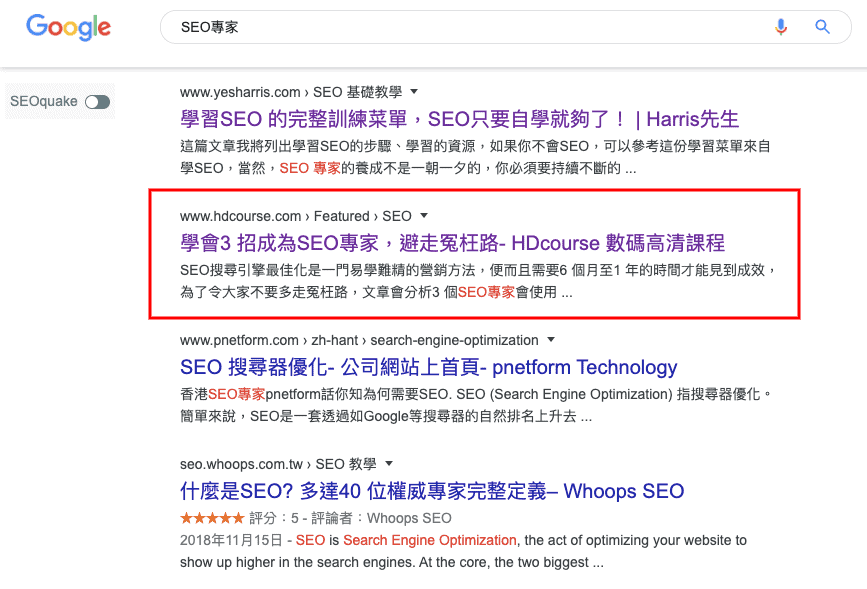
Task: Click seo.whoops.com.tw › SEO 教學 breadcrumb
Action: tap(278, 464)
